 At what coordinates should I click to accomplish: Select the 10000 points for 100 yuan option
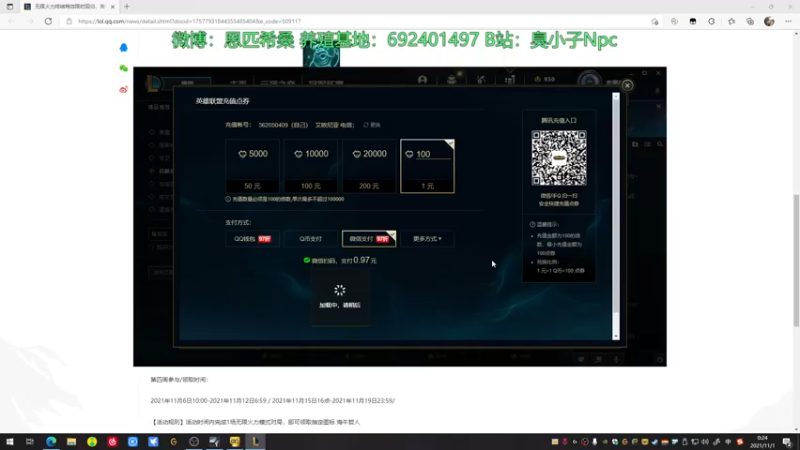pyautogui.click(x=311, y=166)
